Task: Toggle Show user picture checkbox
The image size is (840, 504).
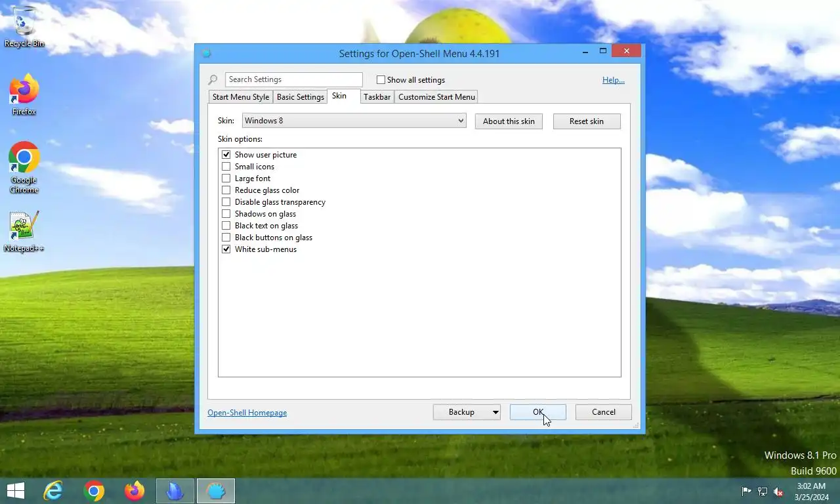Action: point(226,155)
